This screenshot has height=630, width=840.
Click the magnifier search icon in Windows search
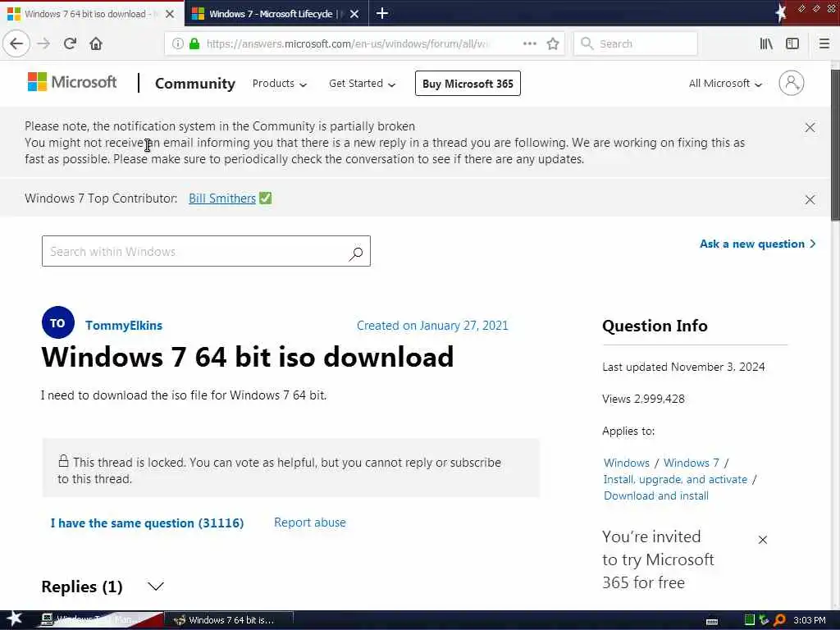point(356,253)
